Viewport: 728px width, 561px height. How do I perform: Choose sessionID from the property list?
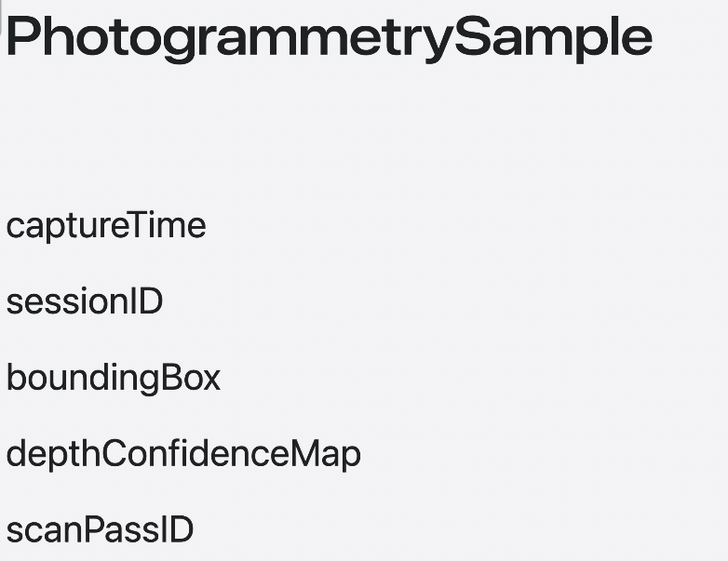pos(85,301)
